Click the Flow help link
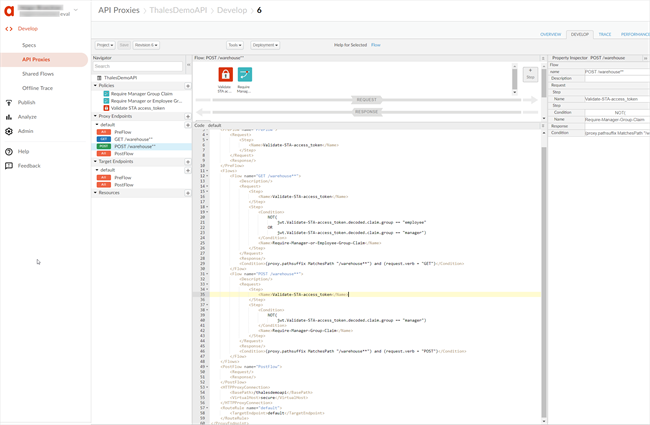The height and width of the screenshot is (425, 650). (x=376, y=45)
